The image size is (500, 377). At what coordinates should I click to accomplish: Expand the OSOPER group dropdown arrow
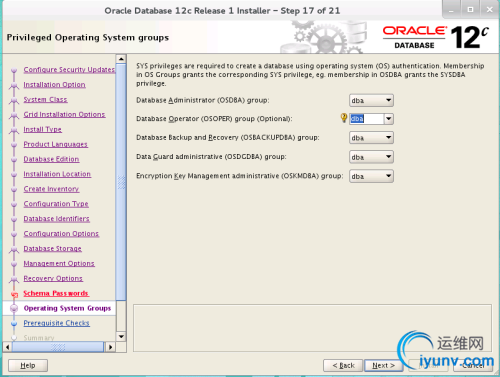388,119
